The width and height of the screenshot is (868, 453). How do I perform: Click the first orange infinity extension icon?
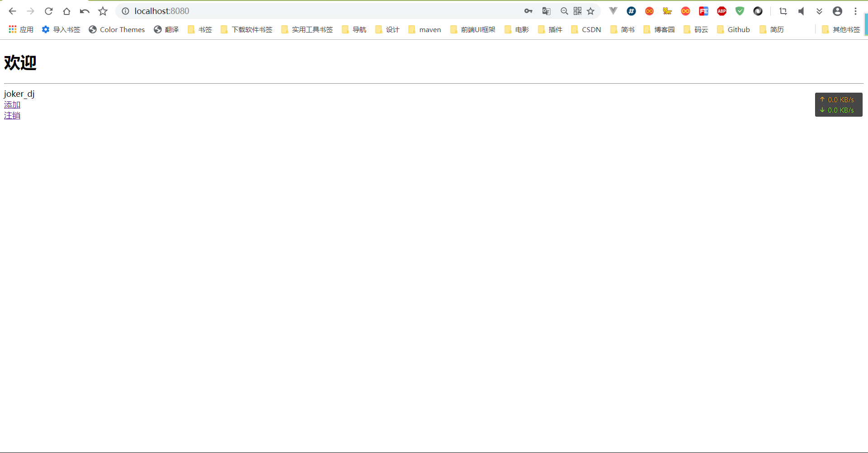coord(650,11)
